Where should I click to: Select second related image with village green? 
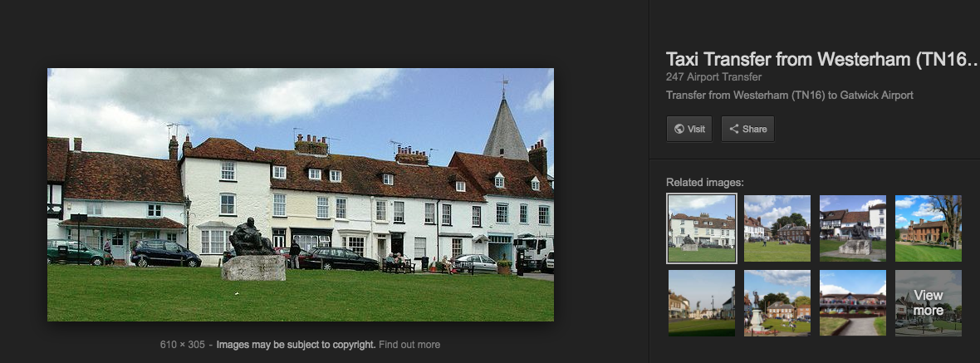[777, 228]
